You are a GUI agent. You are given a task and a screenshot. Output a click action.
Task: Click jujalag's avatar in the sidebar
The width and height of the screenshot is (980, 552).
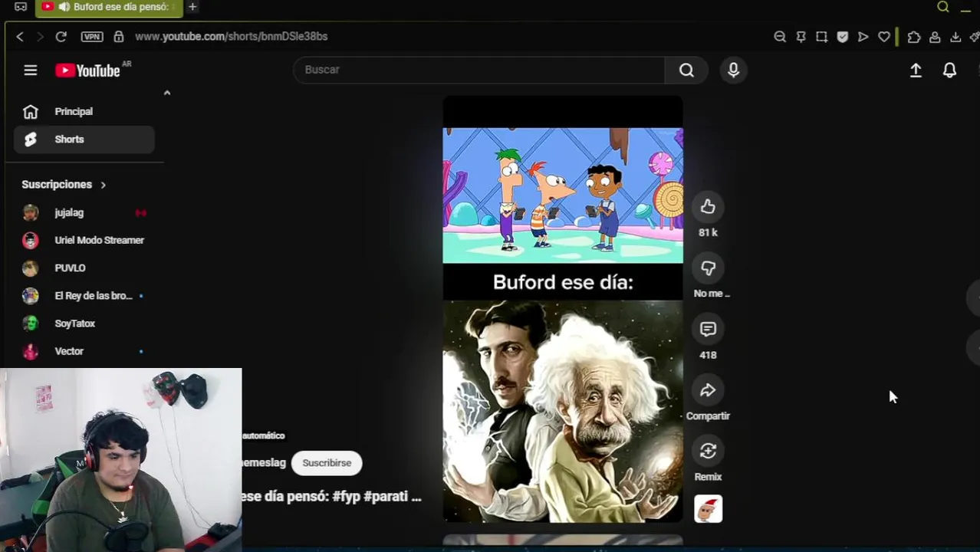31,212
